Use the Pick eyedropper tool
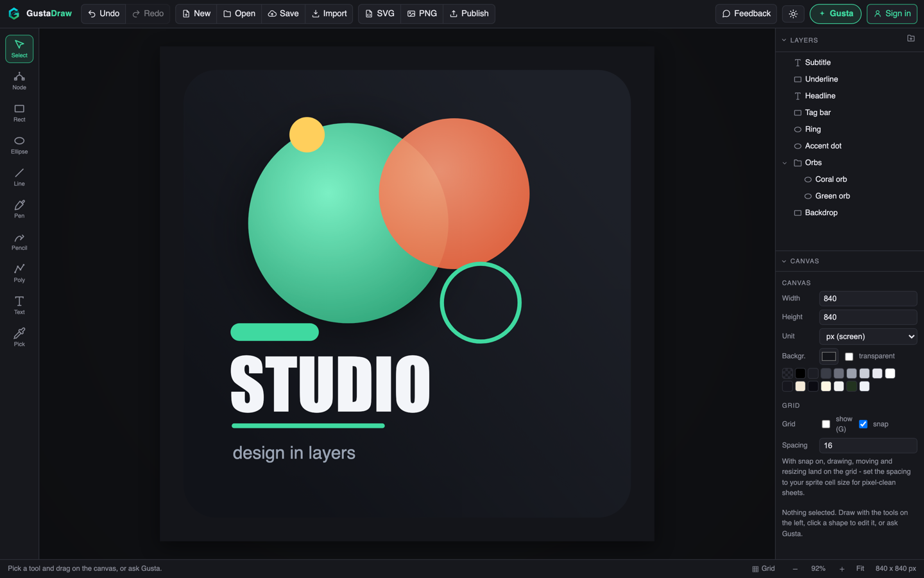 [x=19, y=338]
